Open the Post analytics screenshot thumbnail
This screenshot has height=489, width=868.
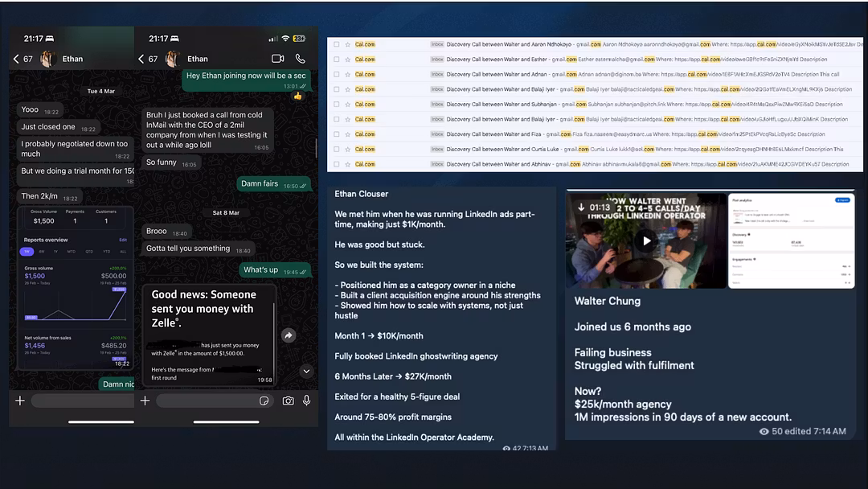[792, 240]
